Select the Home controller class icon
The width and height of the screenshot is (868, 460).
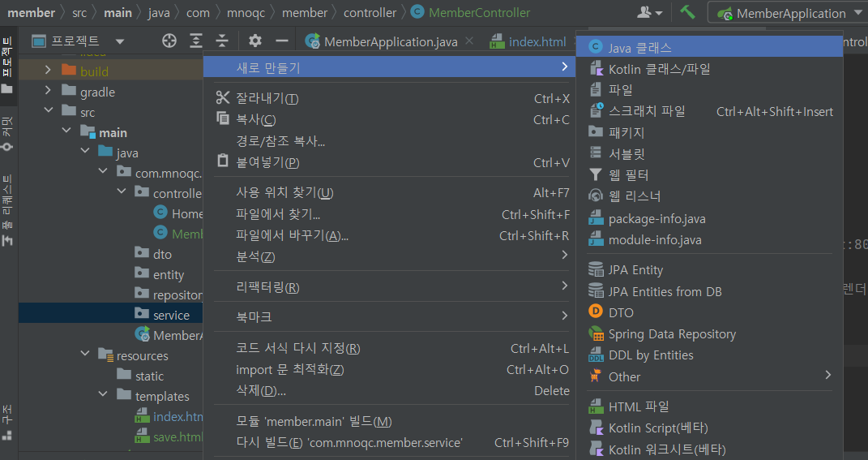(x=160, y=213)
